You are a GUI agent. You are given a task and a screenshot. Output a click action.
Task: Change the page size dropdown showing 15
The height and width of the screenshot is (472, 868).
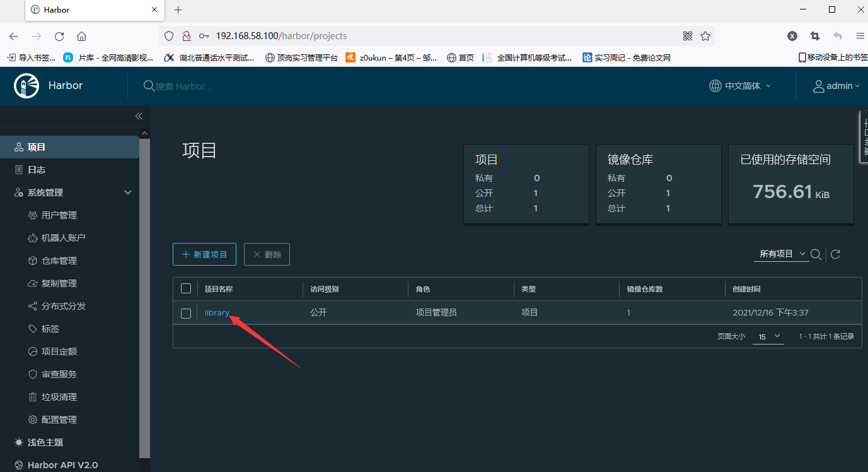coord(769,336)
